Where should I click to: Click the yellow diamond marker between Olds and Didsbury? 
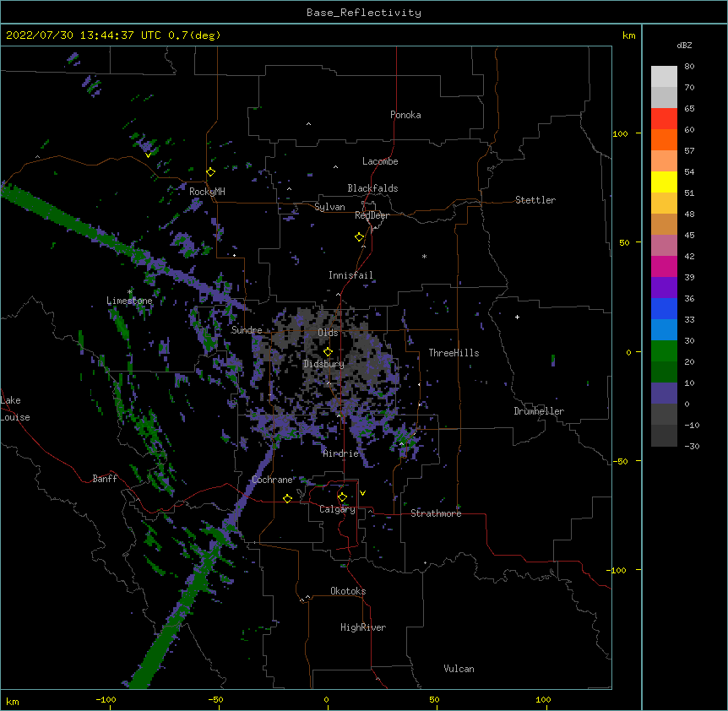[329, 352]
